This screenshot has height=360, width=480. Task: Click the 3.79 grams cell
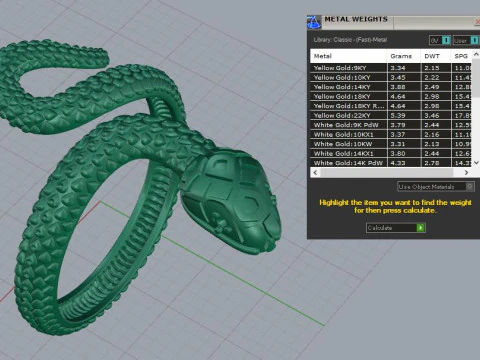[404, 125]
